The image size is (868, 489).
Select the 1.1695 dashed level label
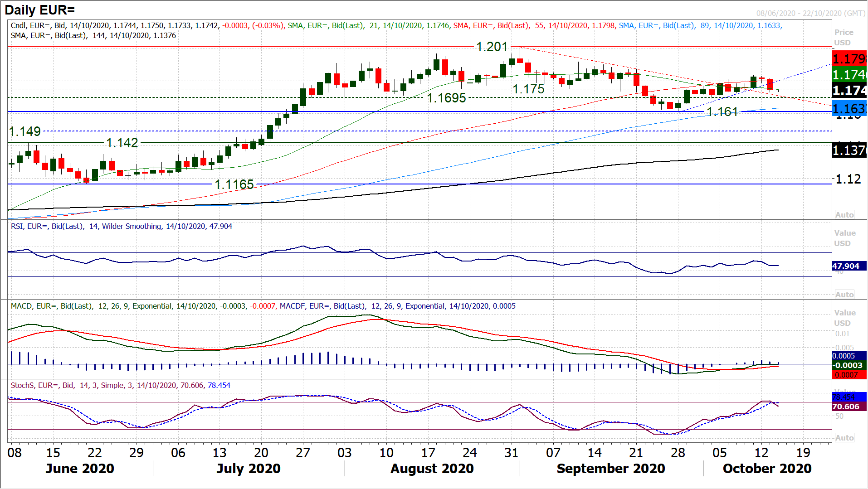click(x=446, y=98)
